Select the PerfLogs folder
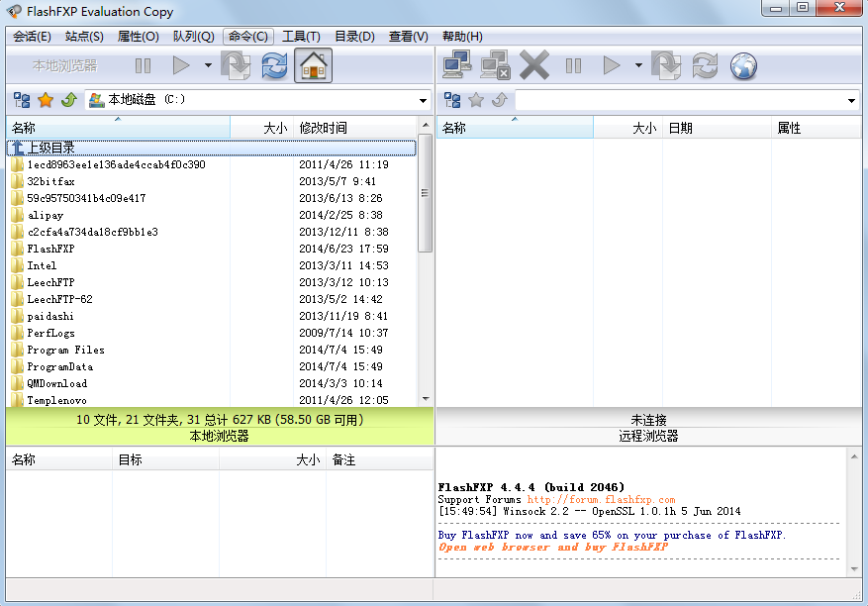 [x=212, y=333]
